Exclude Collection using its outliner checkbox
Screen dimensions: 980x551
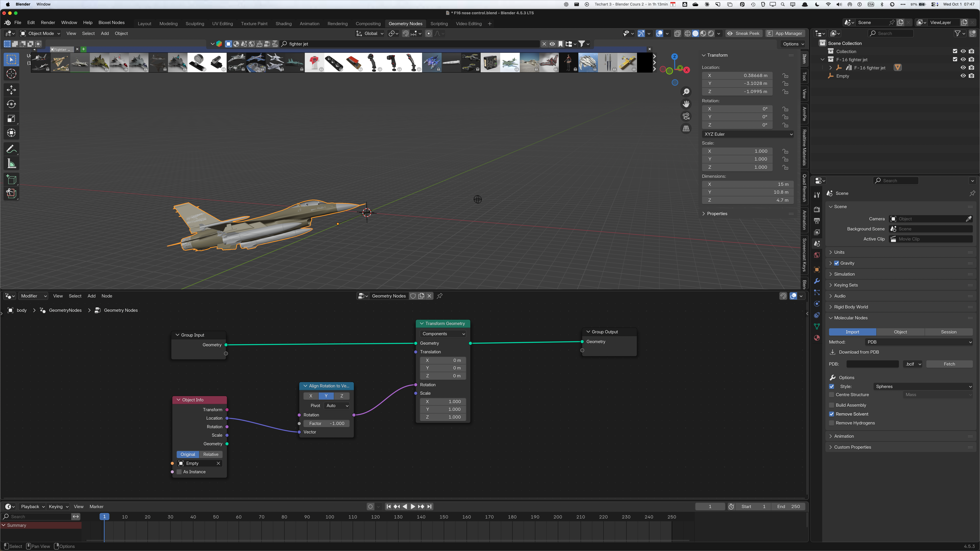tap(955, 51)
